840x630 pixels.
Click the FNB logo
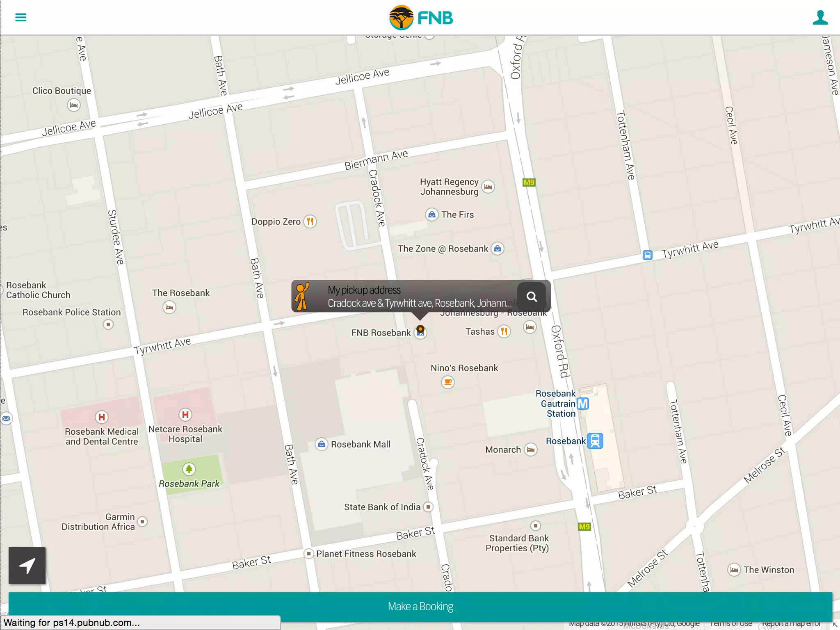coord(420,18)
